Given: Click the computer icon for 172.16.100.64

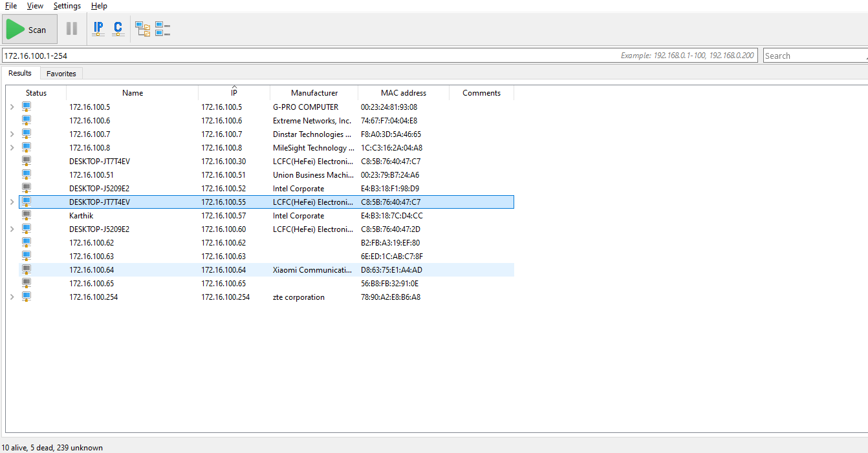Looking at the screenshot, I should [x=27, y=269].
